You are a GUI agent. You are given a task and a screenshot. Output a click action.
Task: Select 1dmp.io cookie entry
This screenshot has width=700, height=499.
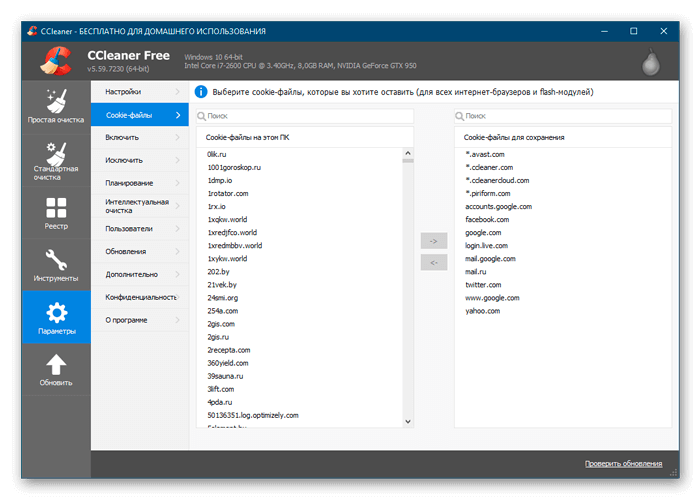click(x=220, y=180)
